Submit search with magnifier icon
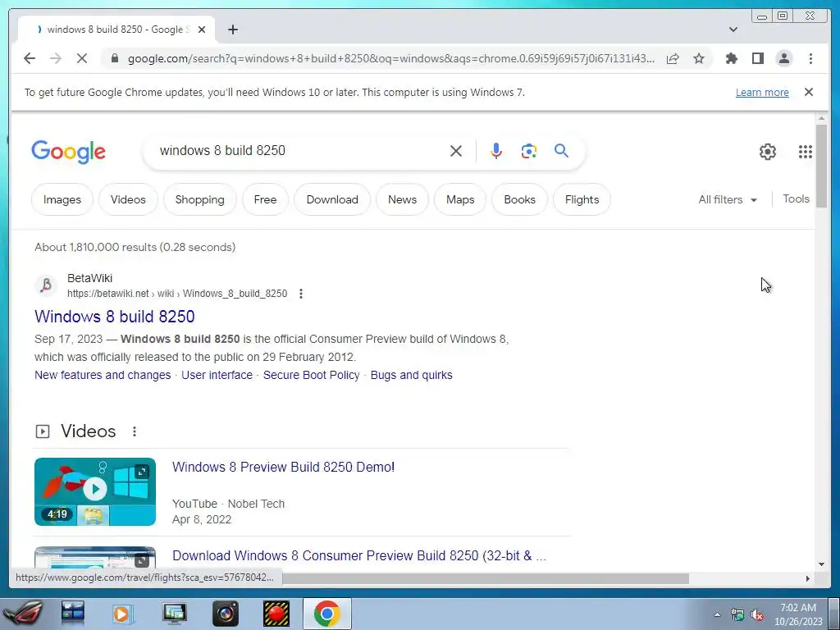Screen dimensions: 840x630 pos(561,151)
